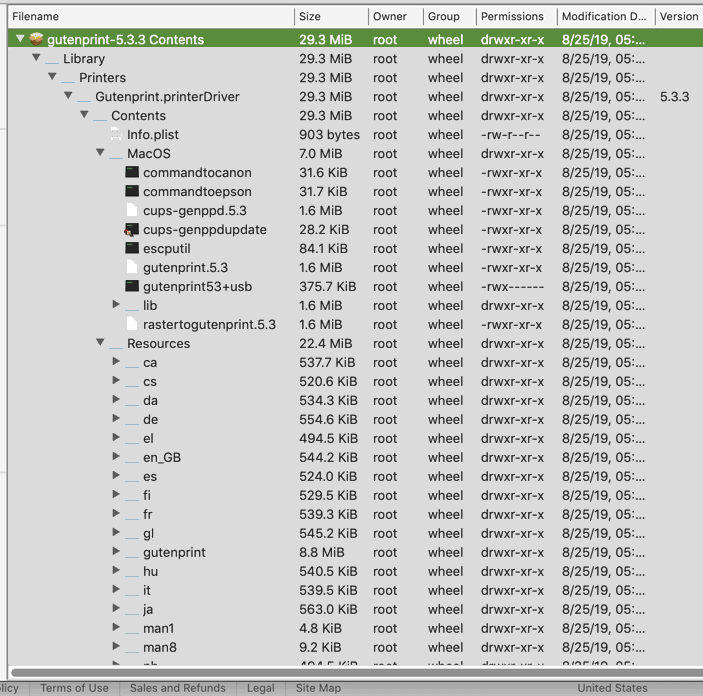Select the man8 folder row
Image resolution: width=703 pixels, height=696 pixels.
click(x=356, y=647)
